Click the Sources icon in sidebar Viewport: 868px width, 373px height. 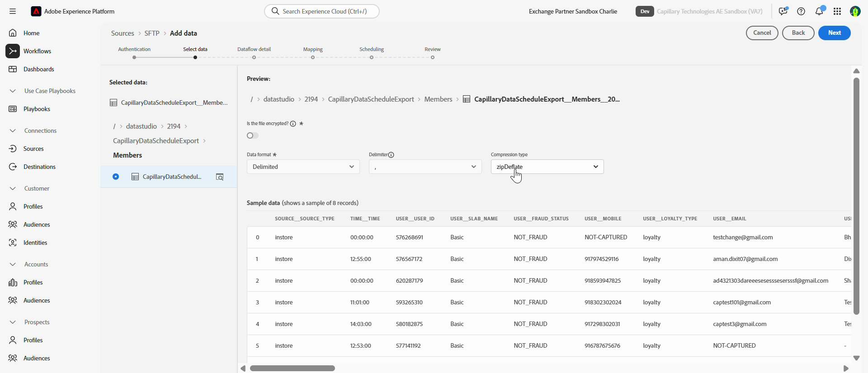click(13, 149)
